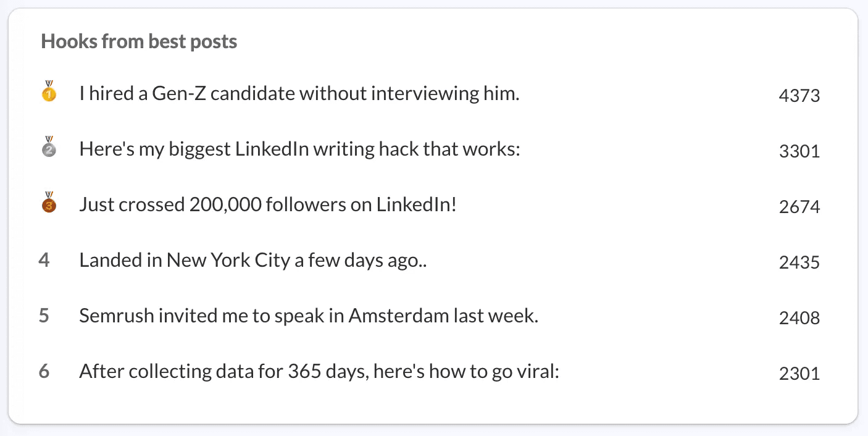The height and width of the screenshot is (436, 868).
Task: Click the rank number 4 label
Action: point(44,260)
